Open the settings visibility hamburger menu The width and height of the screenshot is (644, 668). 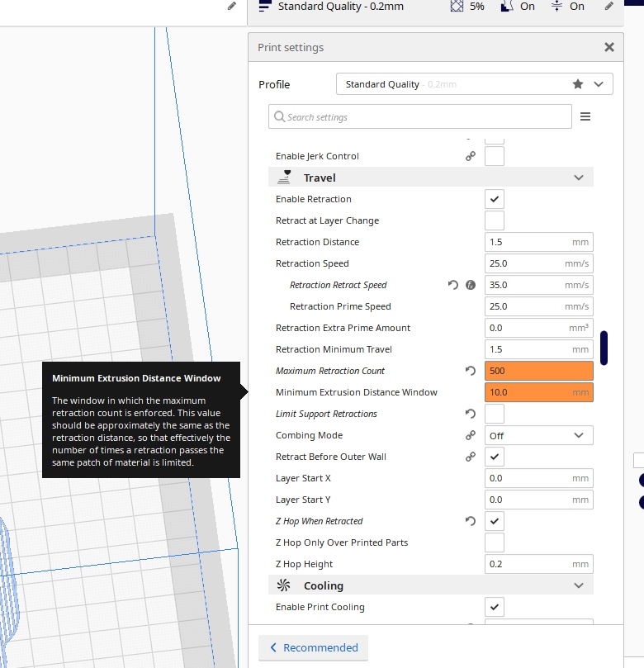pyautogui.click(x=585, y=117)
